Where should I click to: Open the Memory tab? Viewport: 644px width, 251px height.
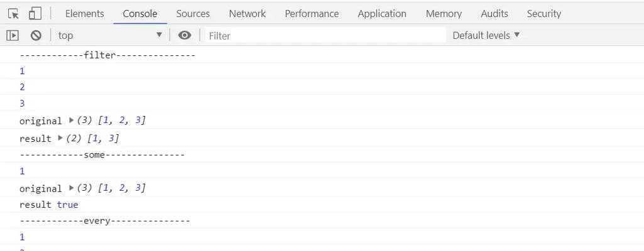(x=444, y=14)
